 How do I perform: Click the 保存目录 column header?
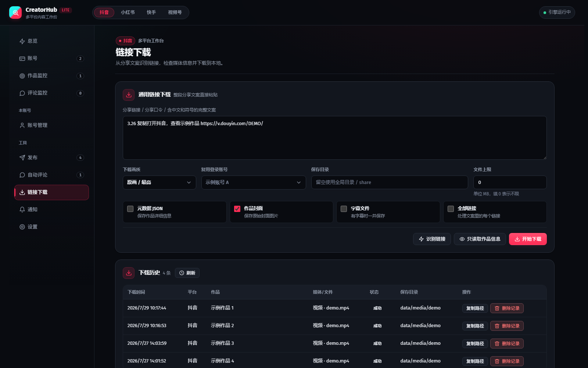(409, 292)
